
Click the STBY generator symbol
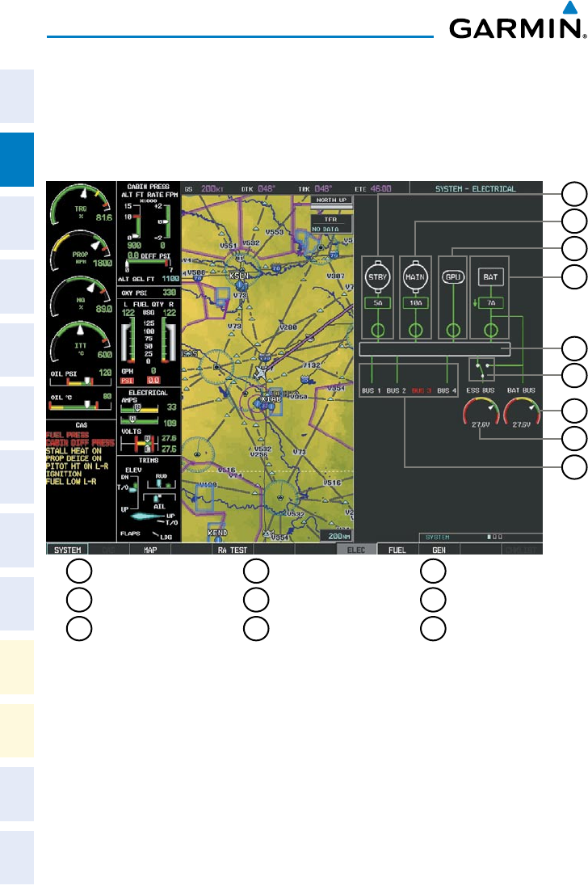coord(377,277)
